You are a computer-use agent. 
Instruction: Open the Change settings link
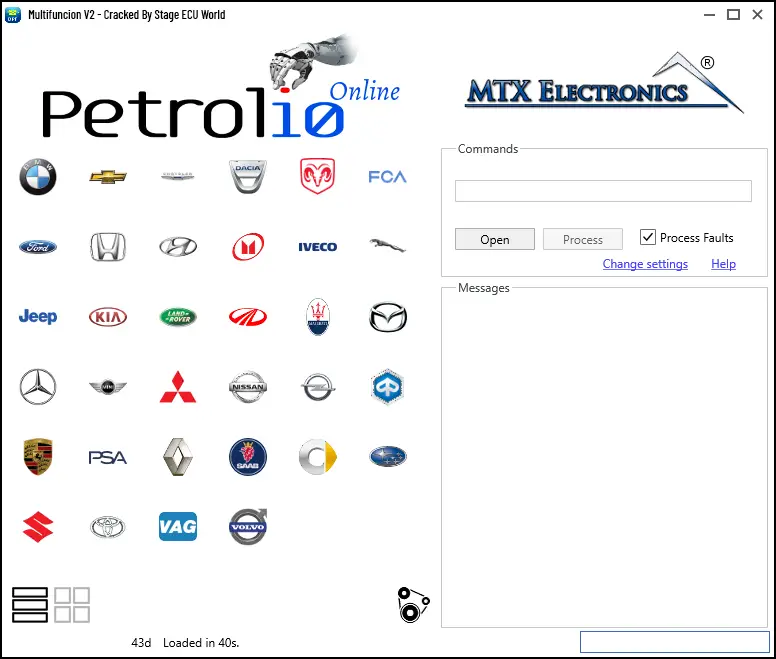[x=645, y=264]
